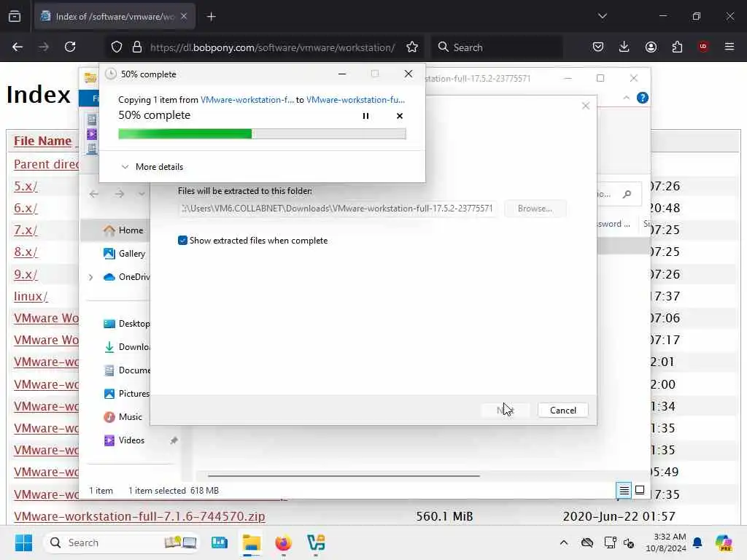Screen dimensions: 747x560
Task: Open Explorer recent locations dropdown
Action: (x=142, y=194)
